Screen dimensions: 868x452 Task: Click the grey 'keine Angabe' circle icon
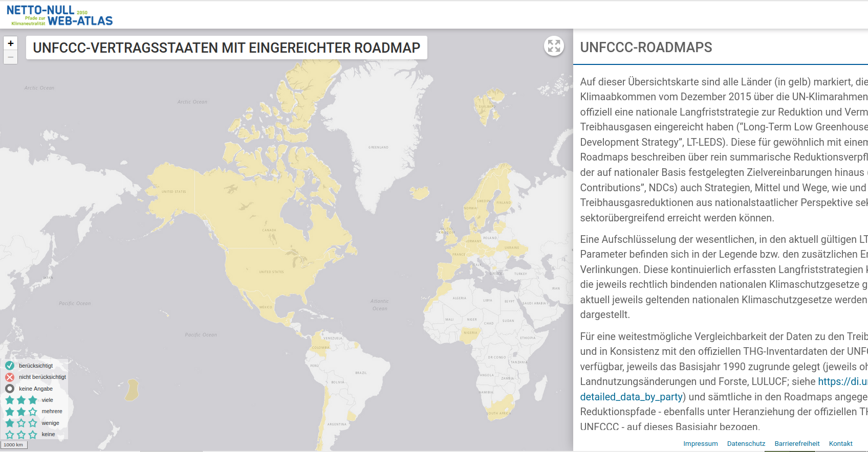pyautogui.click(x=10, y=389)
